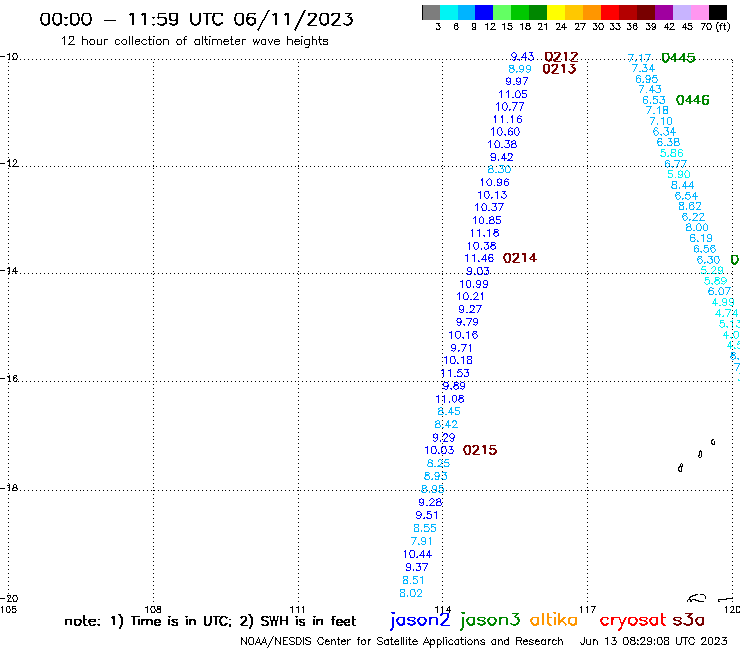
Task: Click the 10.03 wave height value
Action: click(439, 450)
